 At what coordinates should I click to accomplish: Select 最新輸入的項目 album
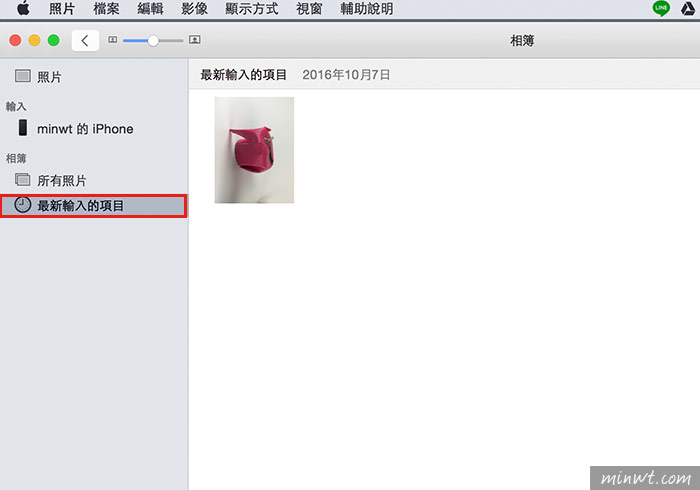tap(94, 206)
